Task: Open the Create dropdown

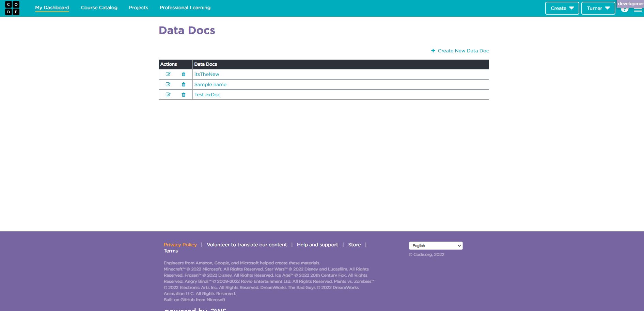Action: pyautogui.click(x=562, y=8)
